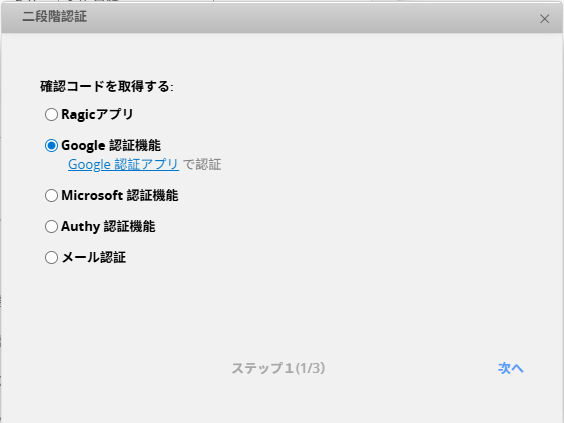
Task: Pick the Authy 認証機能 radio button
Action: [51, 227]
